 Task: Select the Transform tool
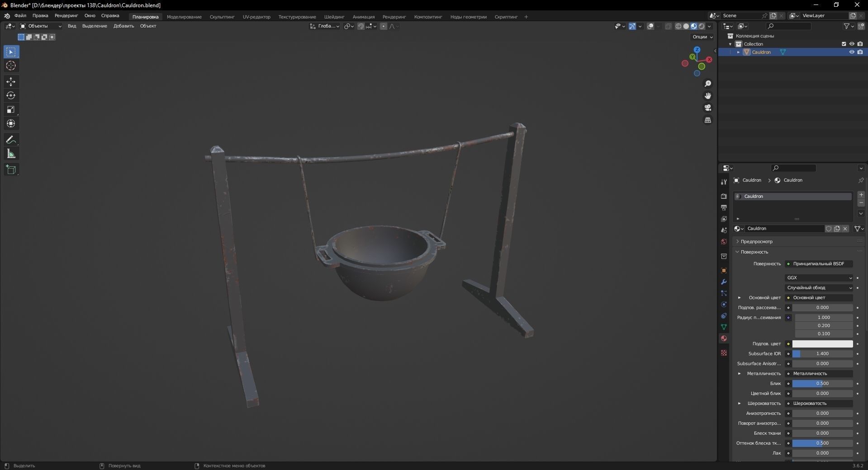coord(11,123)
